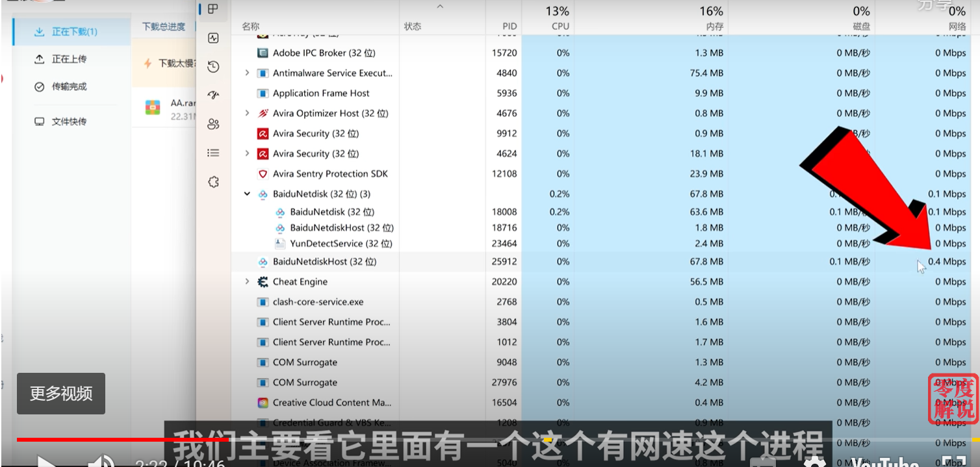This screenshot has width=980, height=467.
Task: Open the Services page in Task Manager sidebar
Action: [213, 182]
